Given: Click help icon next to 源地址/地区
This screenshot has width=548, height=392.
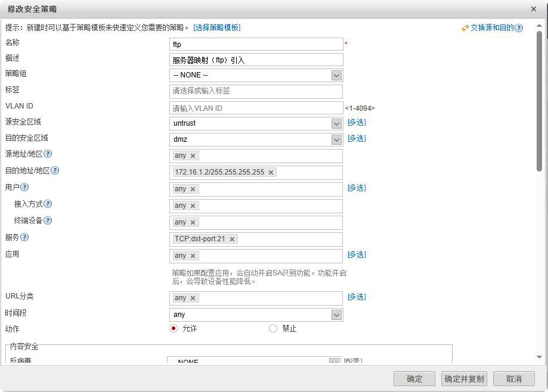Looking at the screenshot, I should 48,154.
